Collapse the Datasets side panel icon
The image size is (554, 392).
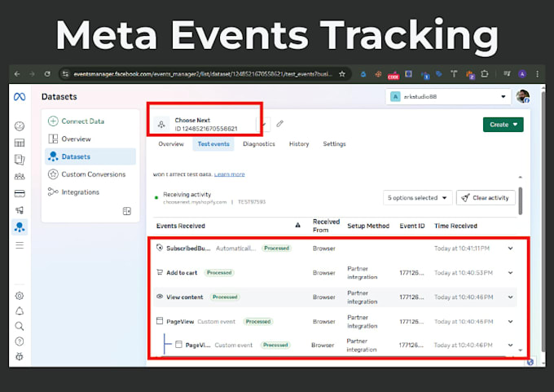point(127,211)
